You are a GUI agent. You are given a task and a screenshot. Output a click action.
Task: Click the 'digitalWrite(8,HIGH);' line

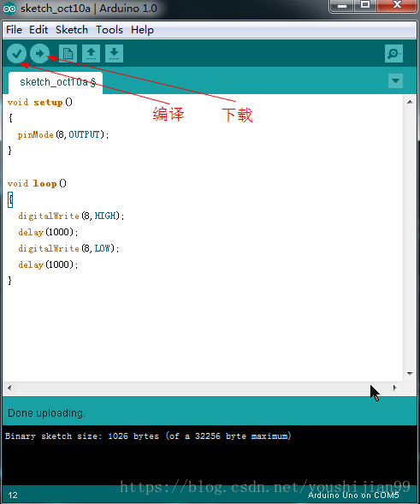click(x=71, y=216)
